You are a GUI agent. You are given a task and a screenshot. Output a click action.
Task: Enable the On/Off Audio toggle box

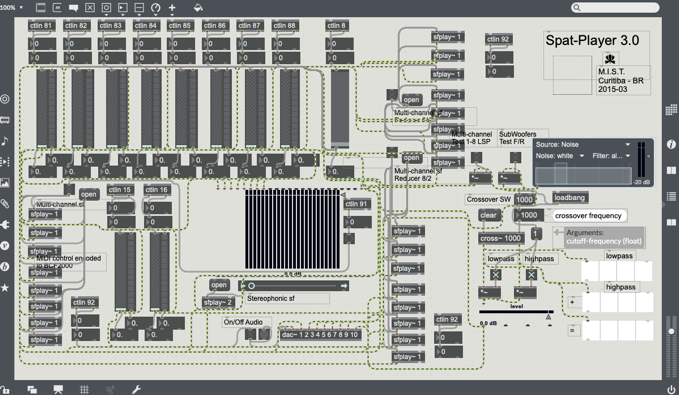[250, 334]
